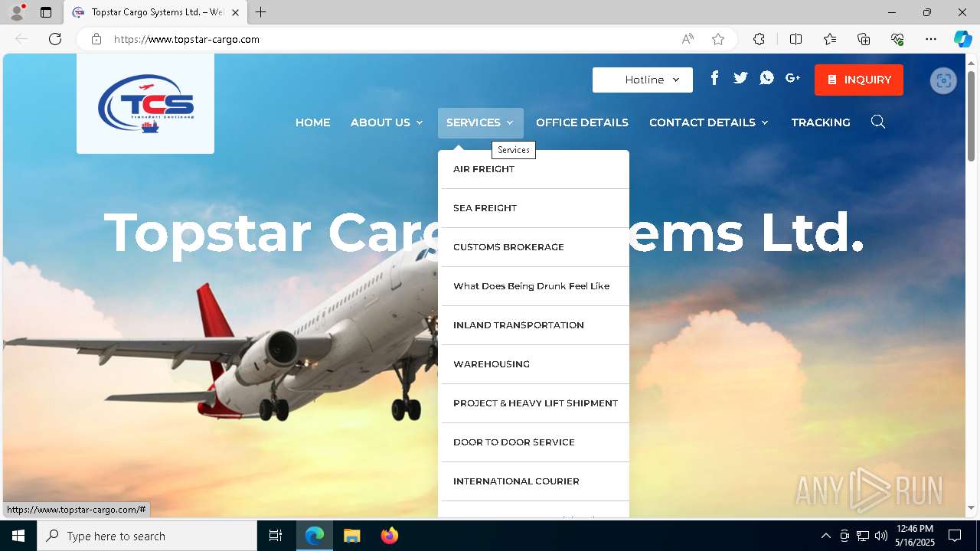
Task: Click scrollbar down arrow
Action: tap(971, 508)
